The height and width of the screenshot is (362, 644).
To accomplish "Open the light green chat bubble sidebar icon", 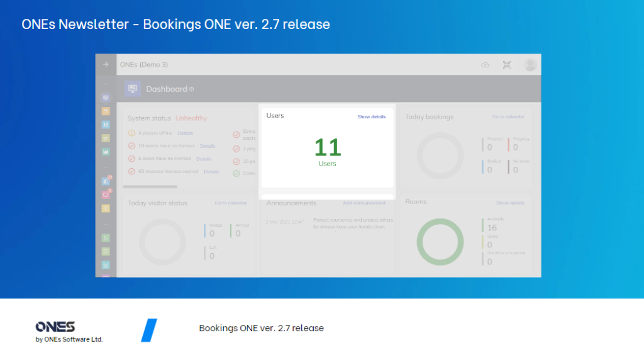I will coord(106,251).
